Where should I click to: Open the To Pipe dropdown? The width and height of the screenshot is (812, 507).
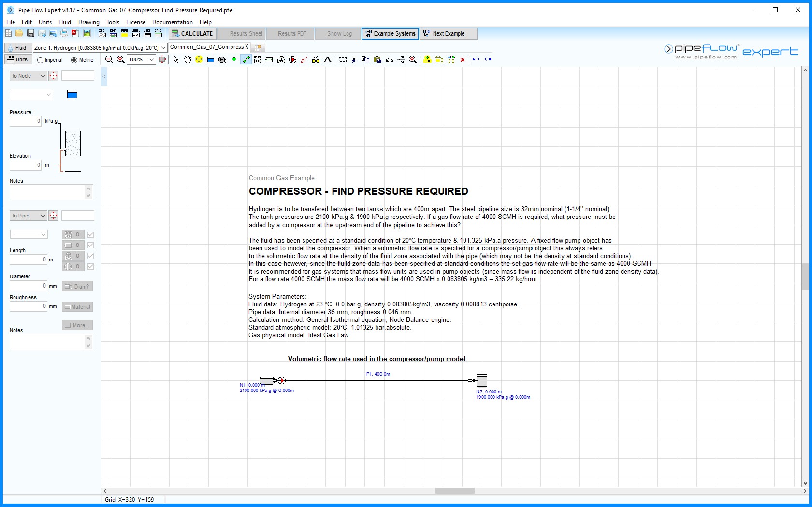click(28, 216)
